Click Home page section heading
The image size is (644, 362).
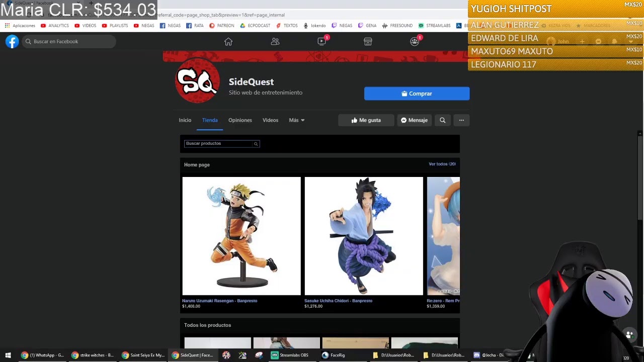(197, 165)
